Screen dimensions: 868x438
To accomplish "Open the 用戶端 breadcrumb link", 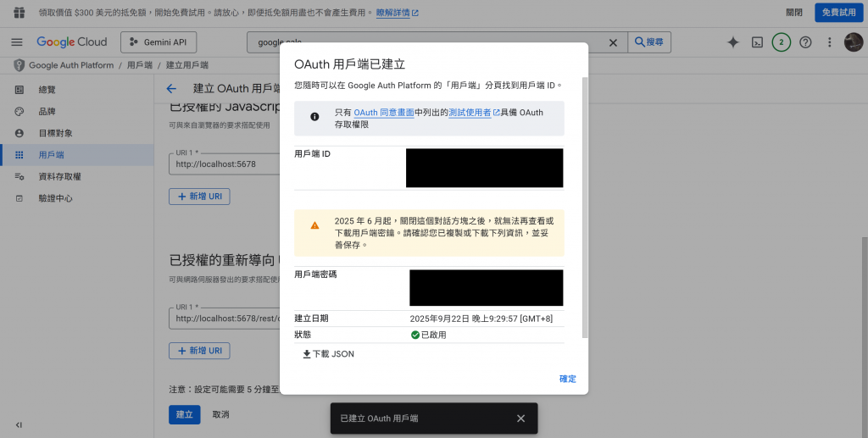I will point(140,64).
